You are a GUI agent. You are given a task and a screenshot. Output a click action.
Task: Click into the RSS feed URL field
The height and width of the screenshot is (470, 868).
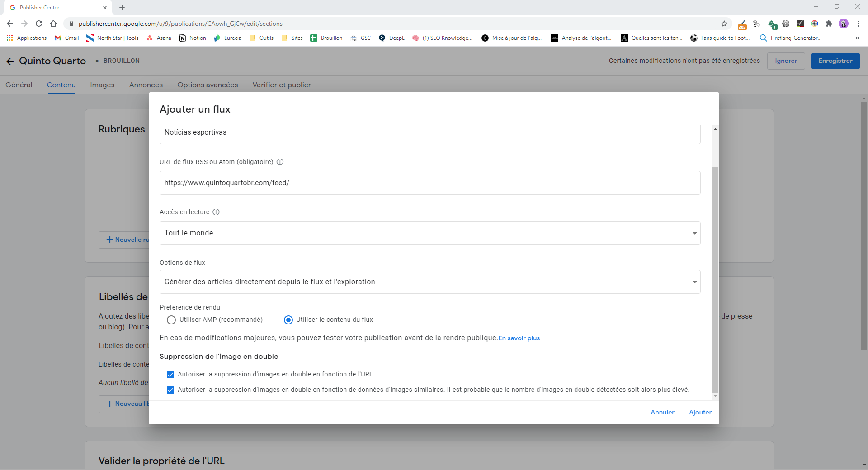[429, 183]
